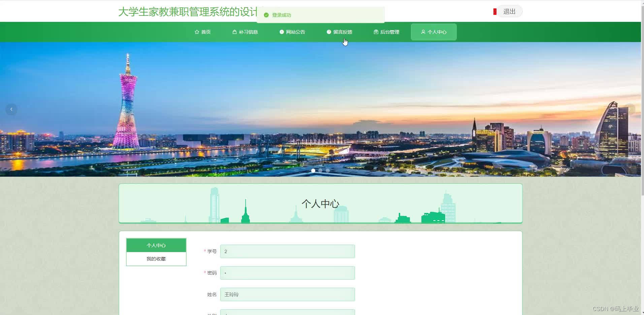This screenshot has width=644, height=315.
Task: Open the 后台管理 navigation item
Action: 389,32
